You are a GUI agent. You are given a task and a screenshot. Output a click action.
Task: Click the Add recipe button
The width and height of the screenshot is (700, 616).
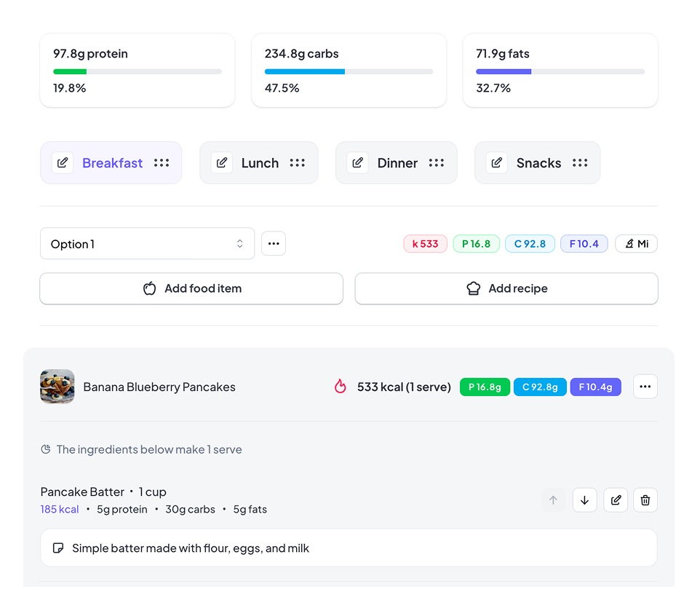[x=506, y=289]
